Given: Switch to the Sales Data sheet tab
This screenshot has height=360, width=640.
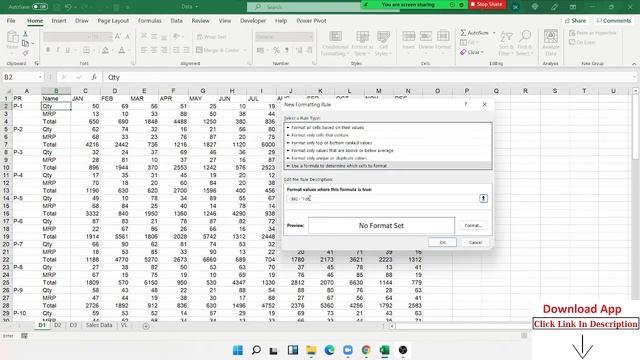Looking at the screenshot, I should 99,325.
